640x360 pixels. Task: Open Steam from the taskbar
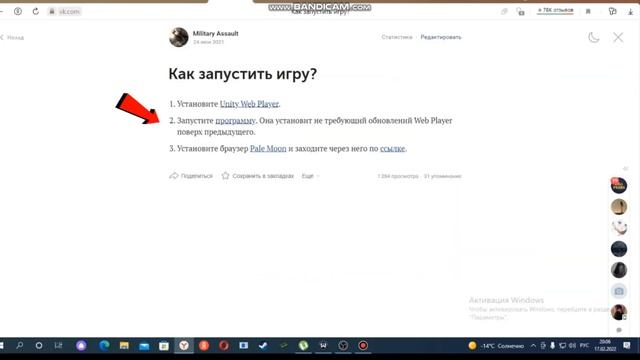coord(263,346)
